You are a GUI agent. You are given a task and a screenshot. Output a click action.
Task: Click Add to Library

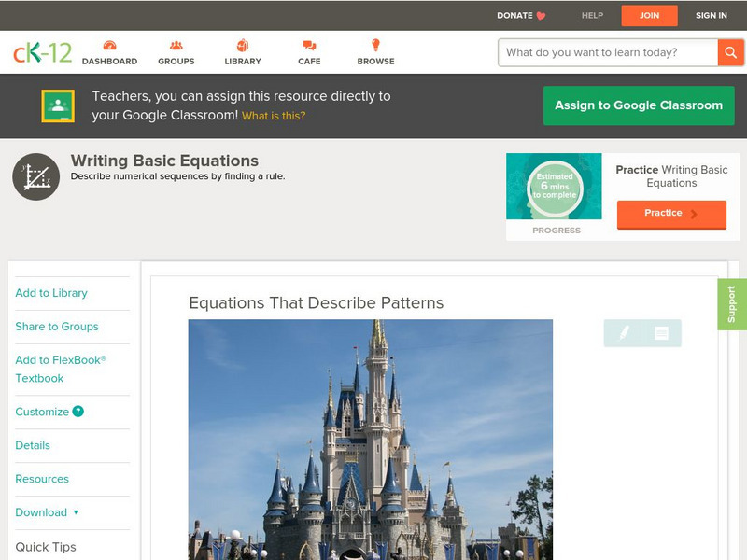coord(51,293)
